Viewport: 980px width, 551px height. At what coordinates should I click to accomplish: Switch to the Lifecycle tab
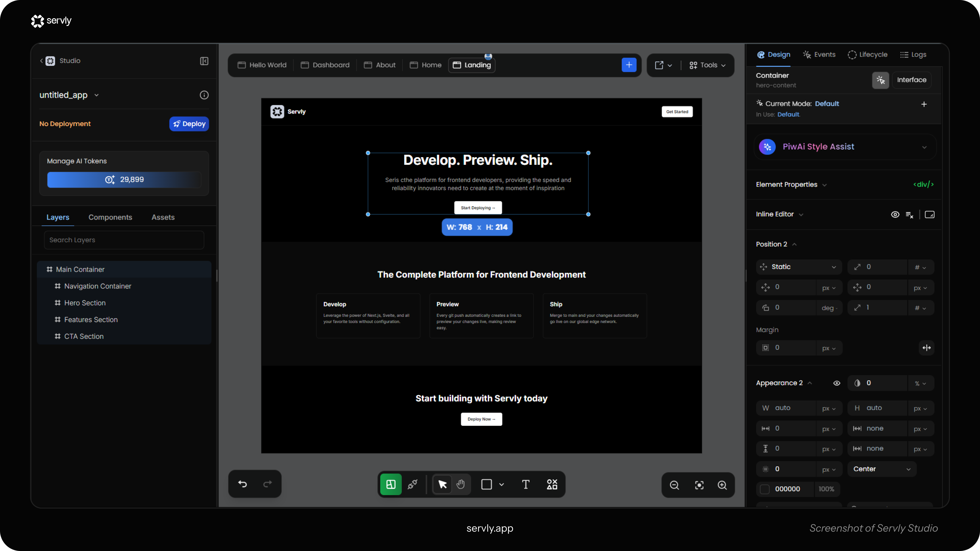tap(867, 55)
